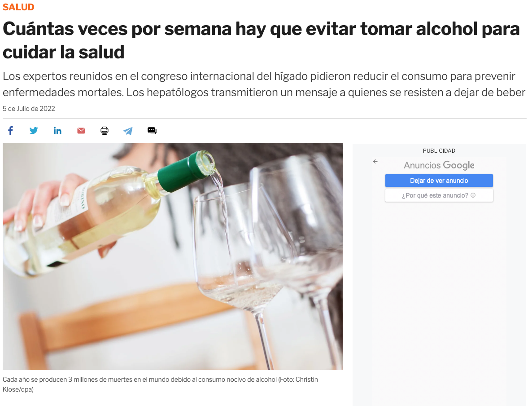Click ¿Por qué este anuncio? button
This screenshot has height=406, width=532.
439,195
